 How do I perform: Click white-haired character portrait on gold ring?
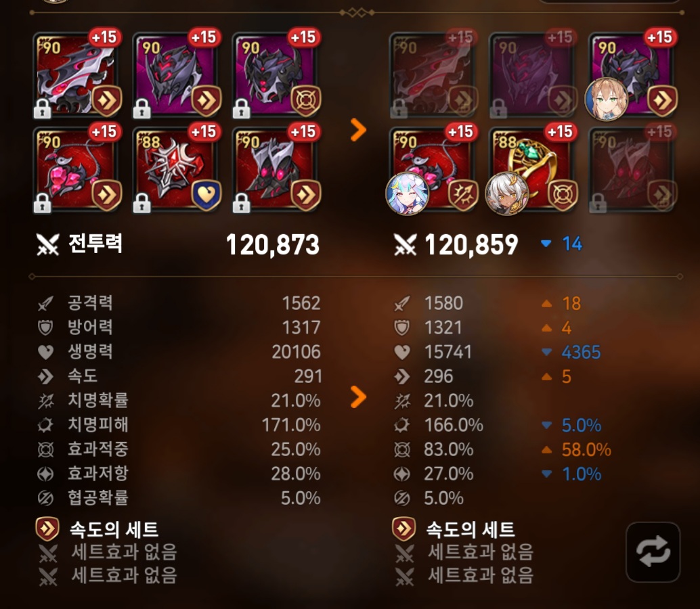click(506, 194)
